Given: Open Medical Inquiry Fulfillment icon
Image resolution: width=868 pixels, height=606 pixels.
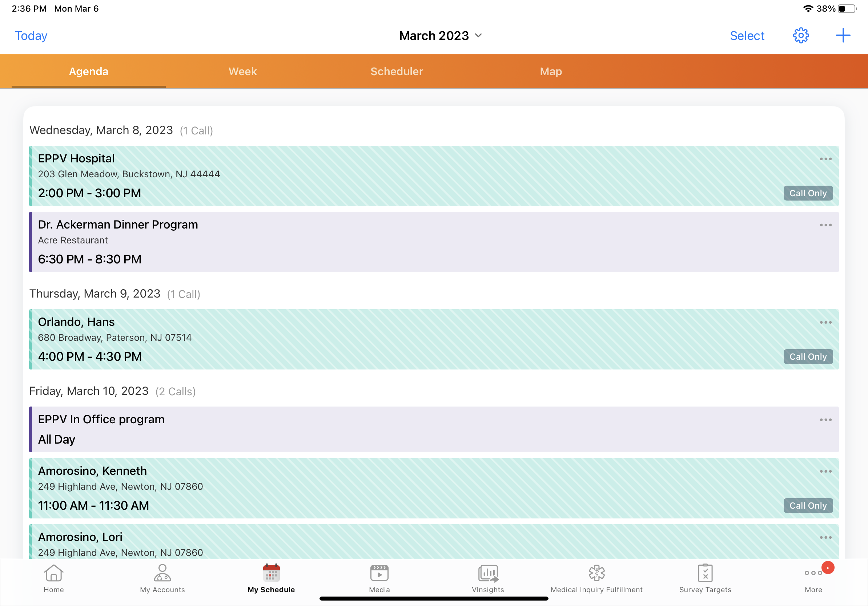Looking at the screenshot, I should click(596, 578).
